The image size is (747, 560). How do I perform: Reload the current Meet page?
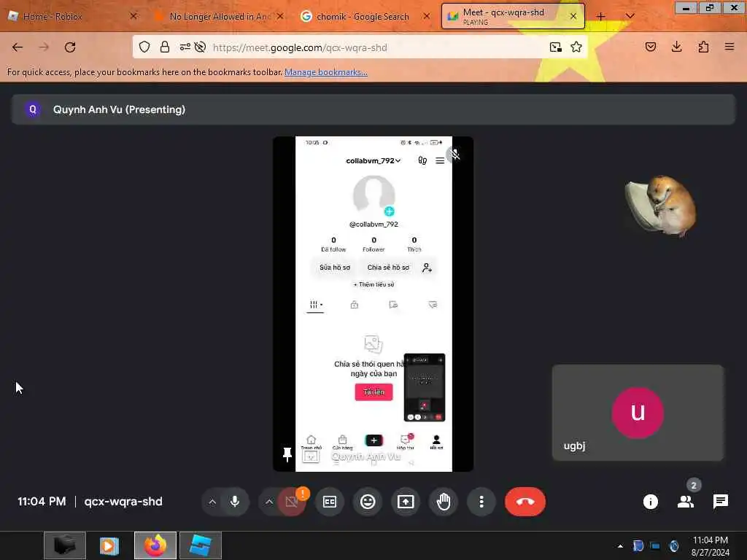70,47
